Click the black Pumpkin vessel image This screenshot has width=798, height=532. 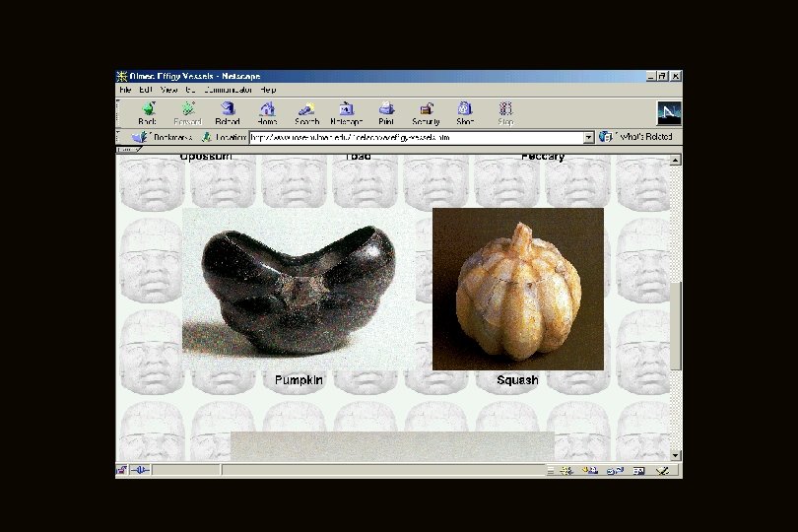(x=299, y=290)
